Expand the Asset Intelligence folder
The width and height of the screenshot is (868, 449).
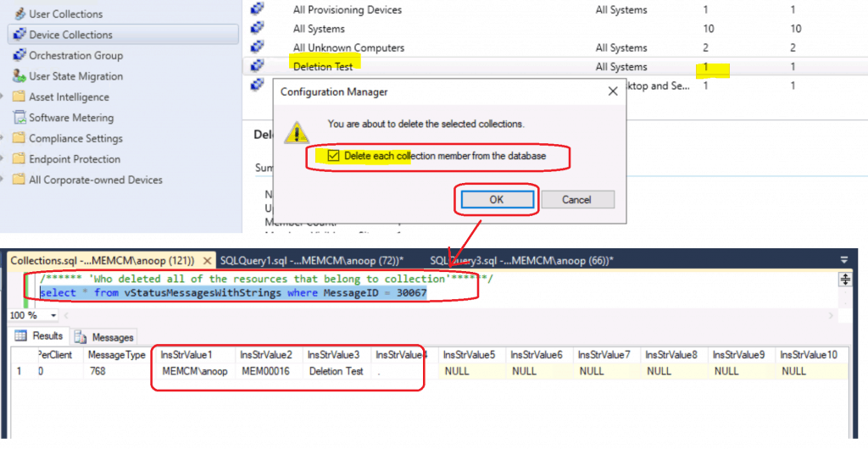click(4, 97)
